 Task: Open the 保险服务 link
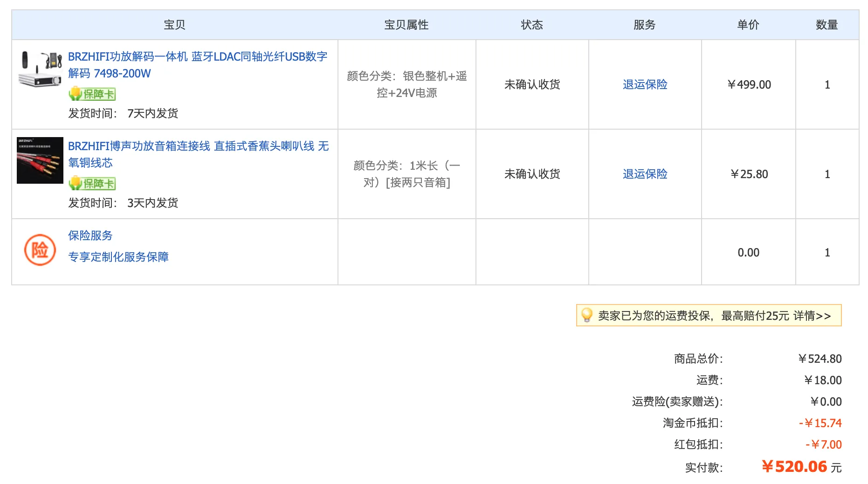pyautogui.click(x=90, y=235)
